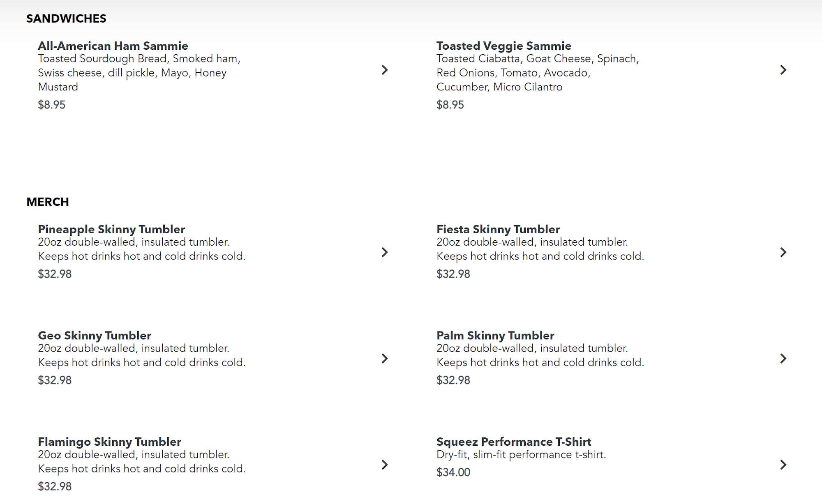The width and height of the screenshot is (822, 504).
Task: Select the Palm Skinny Tumbler arrow icon
Action: 783,359
